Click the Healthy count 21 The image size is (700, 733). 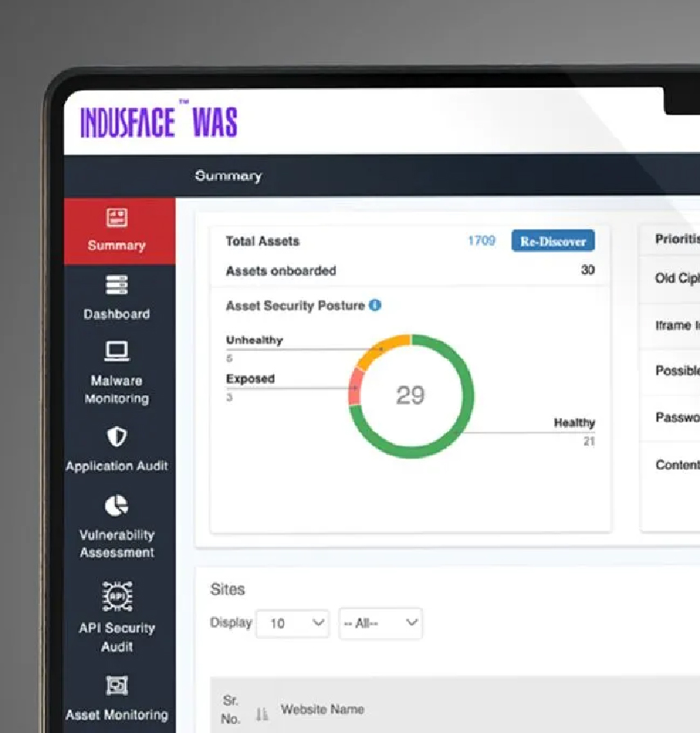[589, 441]
